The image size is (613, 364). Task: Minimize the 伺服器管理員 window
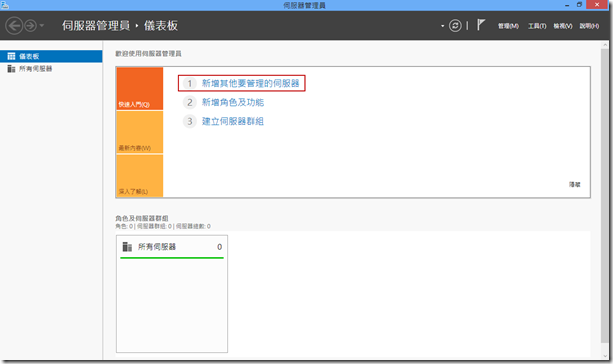567,5
